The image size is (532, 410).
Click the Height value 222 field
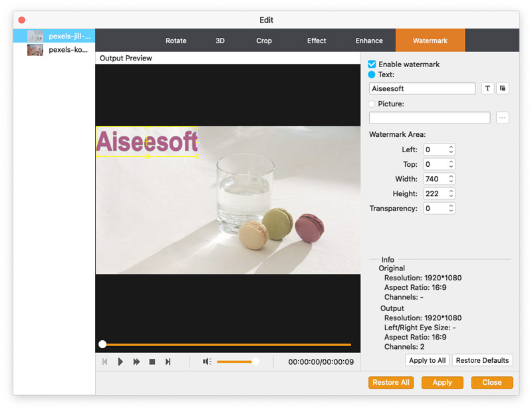click(436, 193)
